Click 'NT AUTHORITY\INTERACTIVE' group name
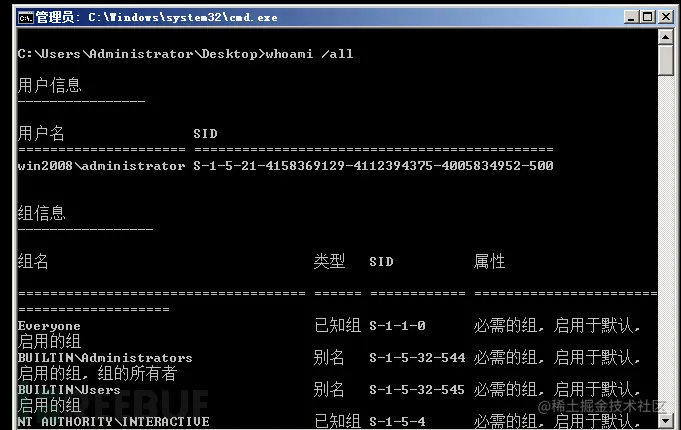The height and width of the screenshot is (430, 681). pyautogui.click(x=114, y=422)
